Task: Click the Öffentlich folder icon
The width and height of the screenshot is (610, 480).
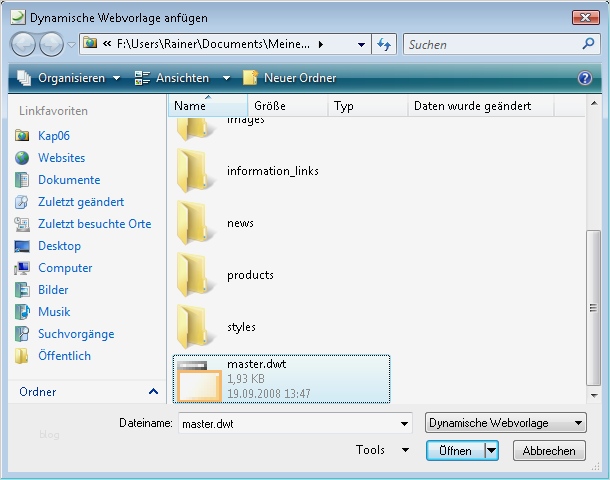Action: (x=22, y=356)
